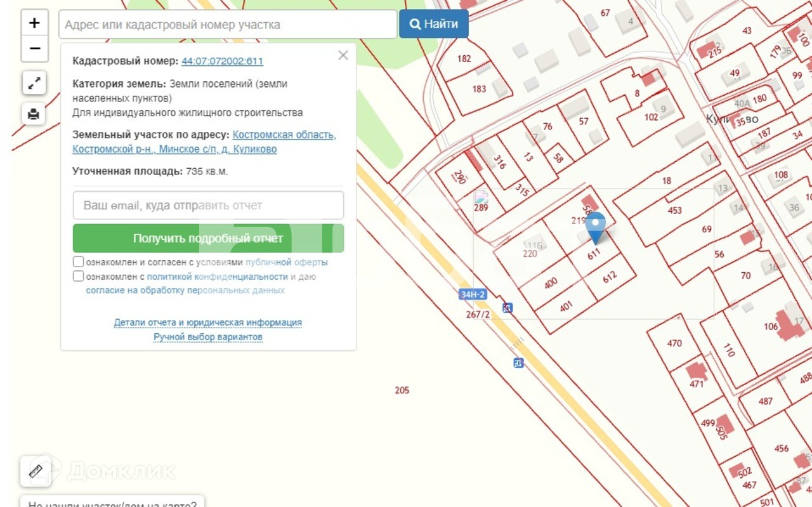This screenshot has width=812, height=507.
Task: Select parcel 49 on the map
Action: click(x=735, y=73)
